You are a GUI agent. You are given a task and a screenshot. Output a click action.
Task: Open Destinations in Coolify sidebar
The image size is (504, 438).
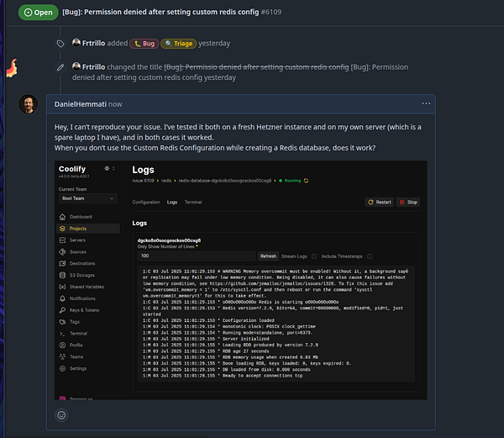82,263
